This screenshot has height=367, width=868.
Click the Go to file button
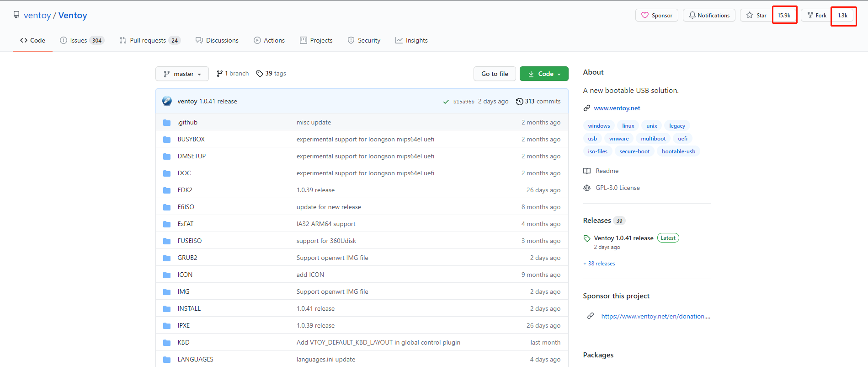click(x=495, y=74)
